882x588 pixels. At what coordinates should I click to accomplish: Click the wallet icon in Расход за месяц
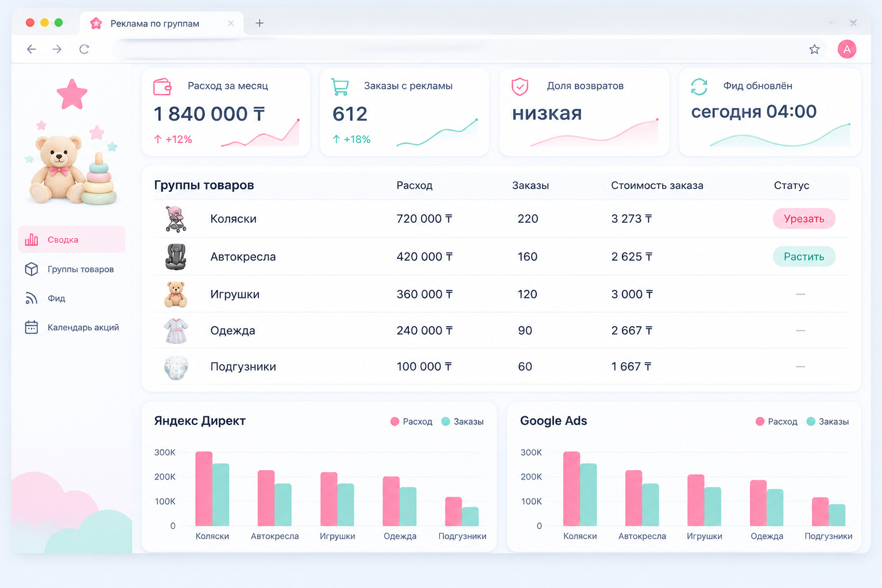[x=163, y=87]
